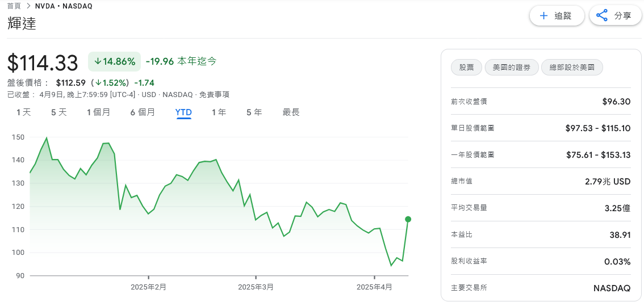Viewport: 644px width, 302px height.
Task: Click the 股利收益率 row label
Action: [469, 261]
